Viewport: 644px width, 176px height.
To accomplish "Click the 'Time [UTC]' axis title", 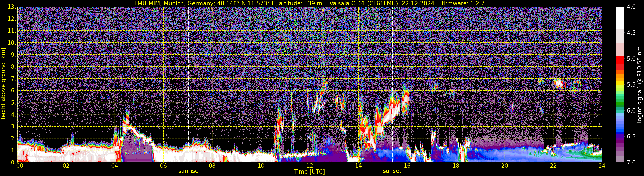I will [x=310, y=172].
